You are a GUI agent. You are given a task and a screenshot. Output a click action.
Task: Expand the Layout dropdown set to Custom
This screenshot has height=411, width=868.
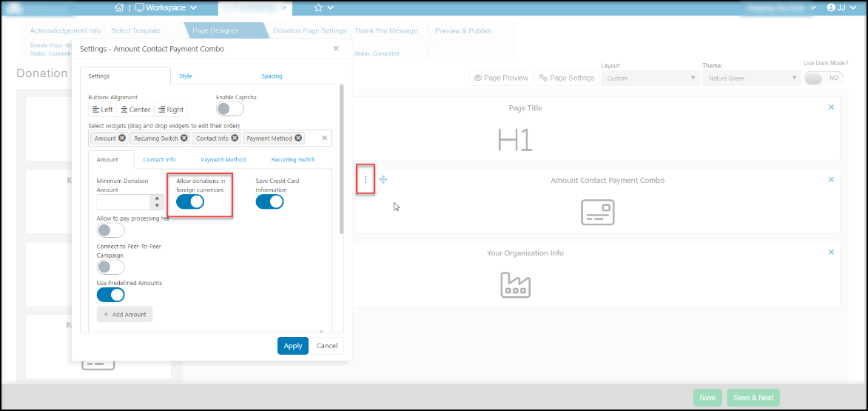650,78
